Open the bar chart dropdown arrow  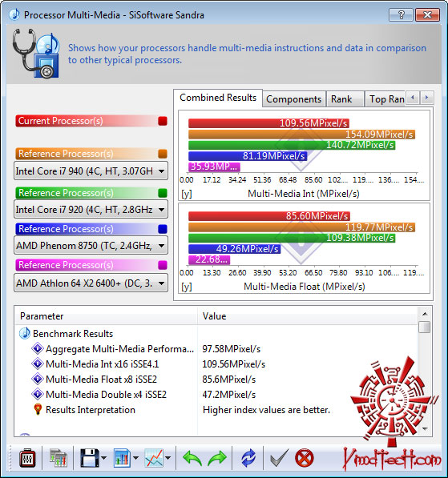click(135, 458)
